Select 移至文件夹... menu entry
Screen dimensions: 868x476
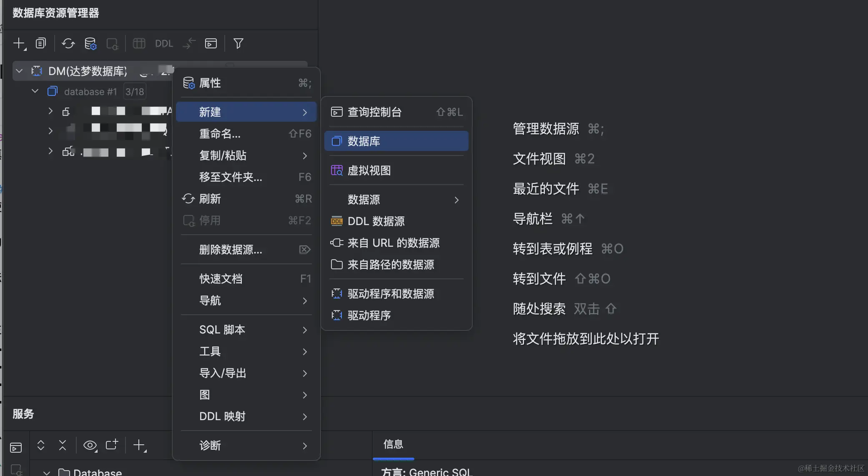pos(246,177)
